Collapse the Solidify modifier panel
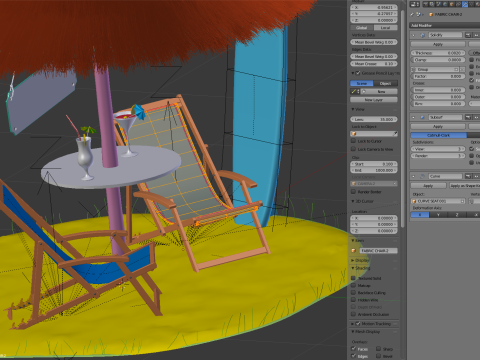Image resolution: width=480 pixels, height=360 pixels. [414, 35]
